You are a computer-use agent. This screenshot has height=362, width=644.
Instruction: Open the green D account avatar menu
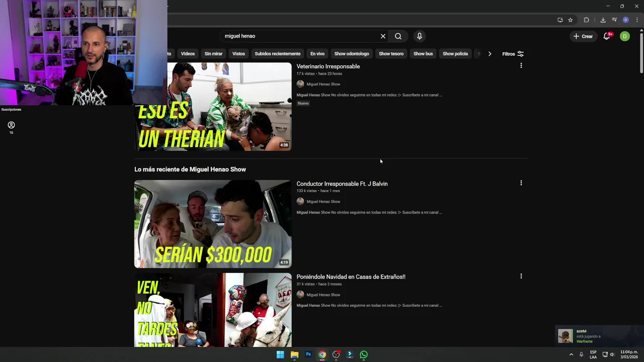click(624, 36)
